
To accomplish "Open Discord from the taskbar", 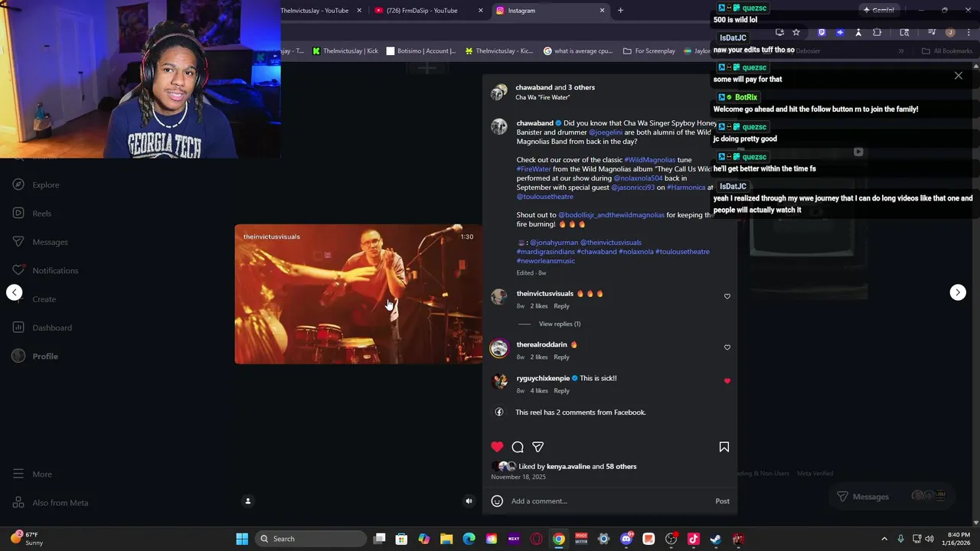I will [626, 539].
